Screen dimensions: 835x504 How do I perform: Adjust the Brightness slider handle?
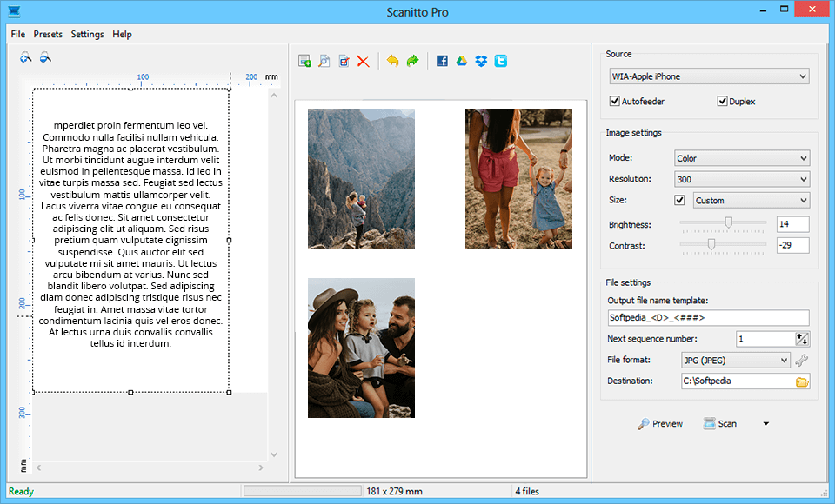coord(729,222)
